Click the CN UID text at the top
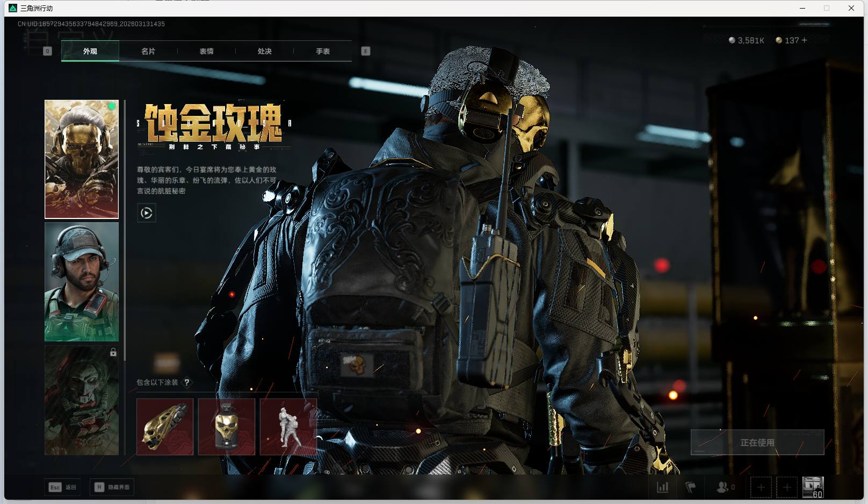This screenshot has width=868, height=504. 91,24
